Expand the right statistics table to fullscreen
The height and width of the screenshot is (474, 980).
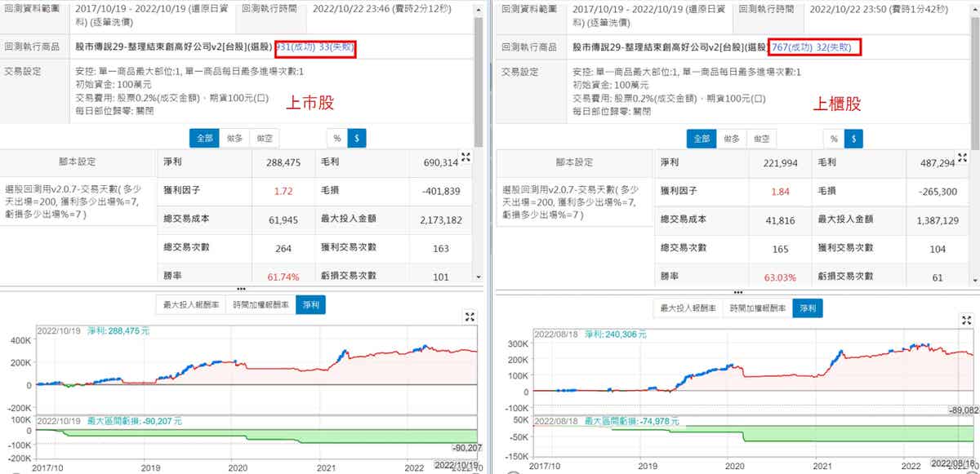[964, 157]
